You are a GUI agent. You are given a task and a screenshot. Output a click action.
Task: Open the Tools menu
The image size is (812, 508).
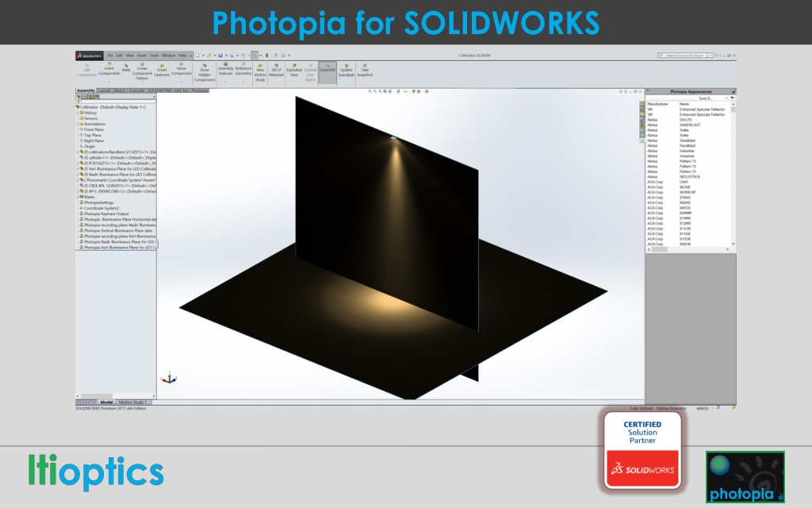click(x=154, y=56)
